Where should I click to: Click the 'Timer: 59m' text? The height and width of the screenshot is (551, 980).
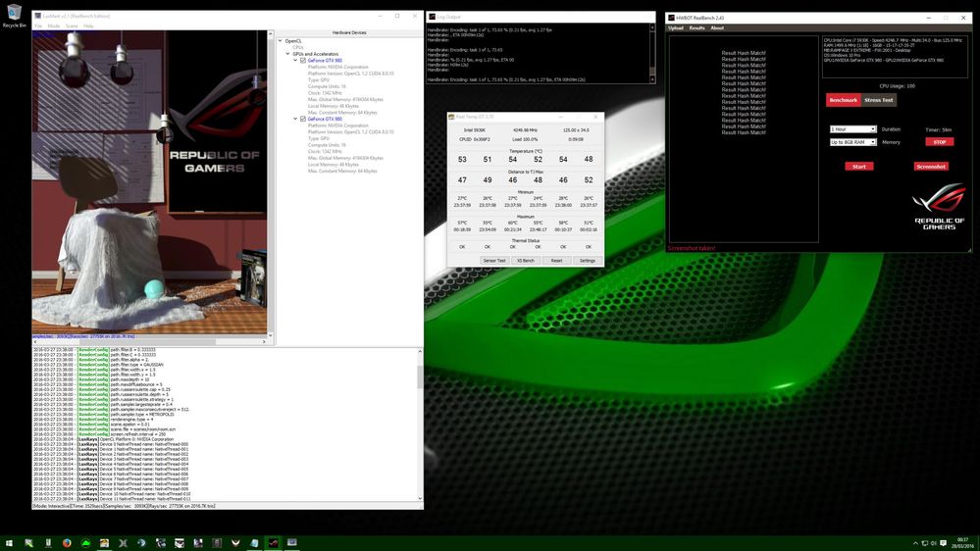point(938,130)
